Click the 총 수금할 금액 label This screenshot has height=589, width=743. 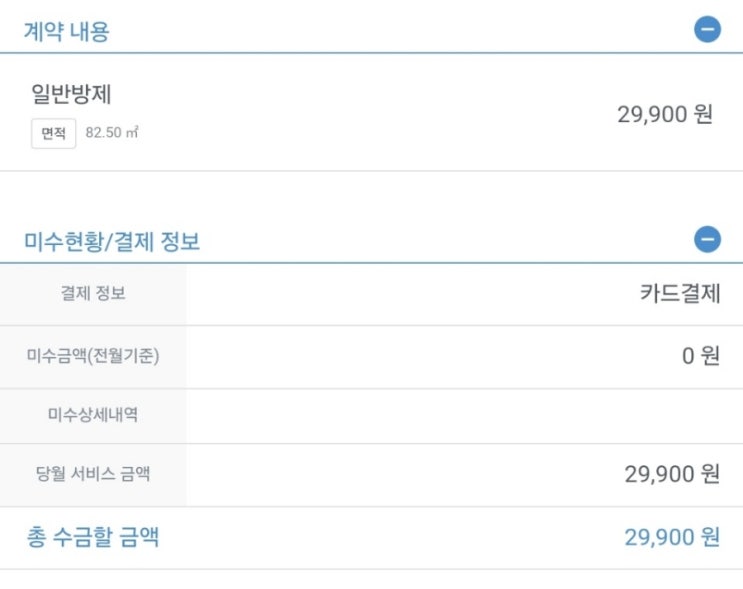click(x=92, y=538)
